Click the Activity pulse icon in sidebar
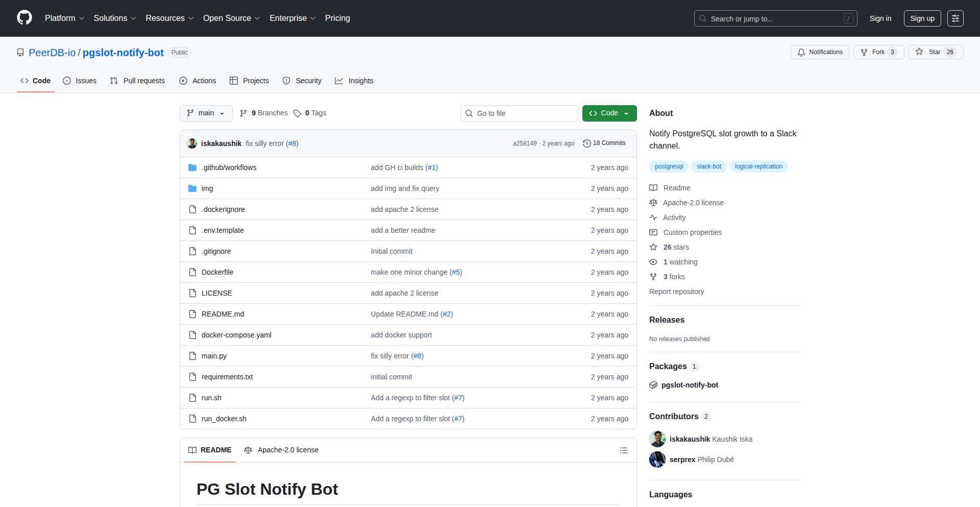Screen dimensions: 980x507 click(653, 217)
